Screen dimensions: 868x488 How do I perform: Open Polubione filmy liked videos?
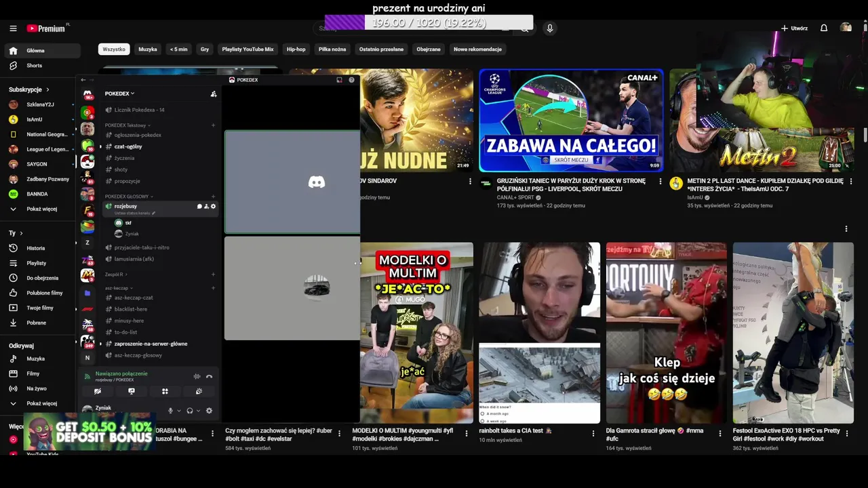45,293
